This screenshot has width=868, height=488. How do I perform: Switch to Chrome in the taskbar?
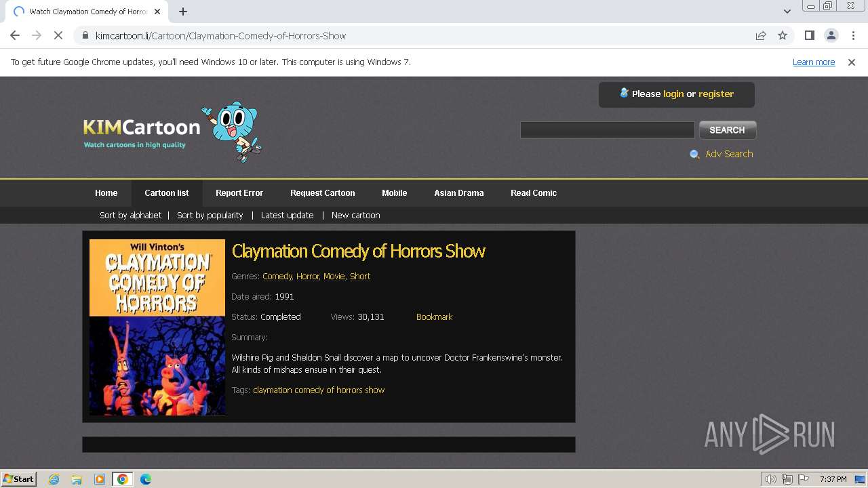(123, 479)
